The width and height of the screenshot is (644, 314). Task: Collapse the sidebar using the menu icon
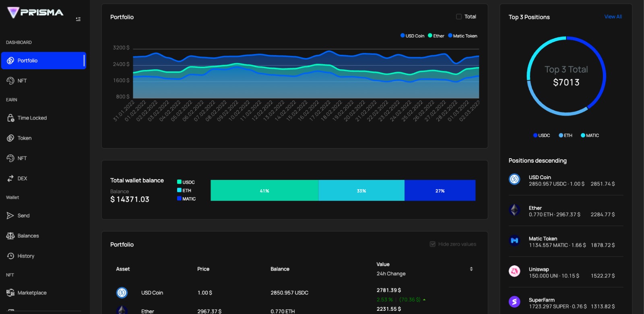(x=78, y=19)
